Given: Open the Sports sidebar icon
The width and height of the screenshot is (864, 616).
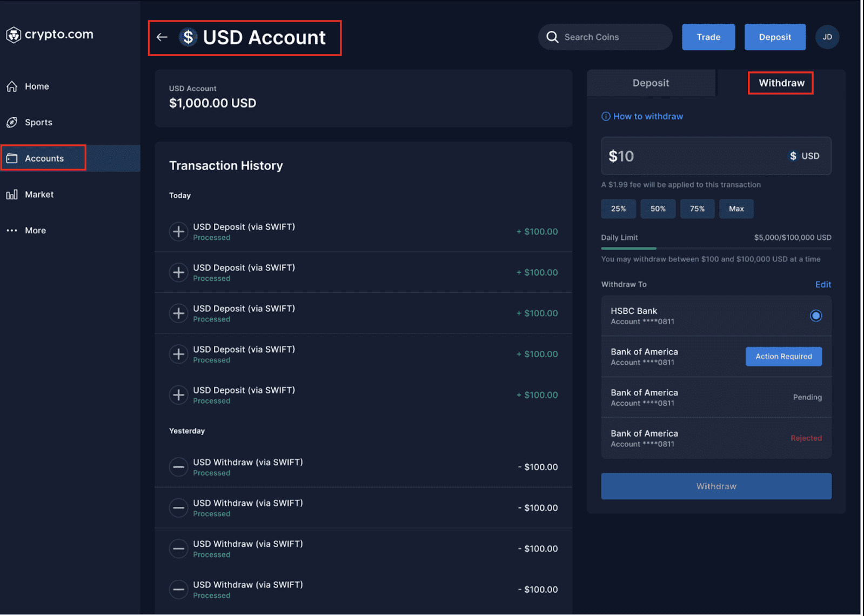Looking at the screenshot, I should point(12,123).
